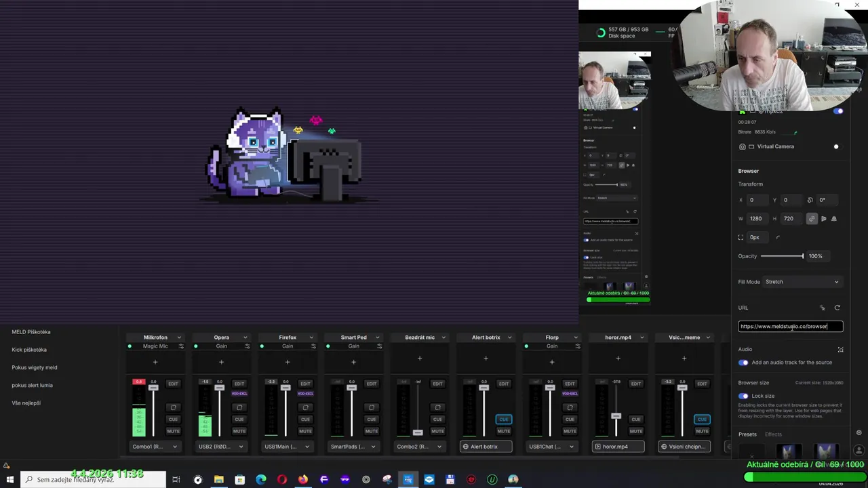Toggle the Lock size switch
This screenshot has height=488, width=868.
coord(743,396)
